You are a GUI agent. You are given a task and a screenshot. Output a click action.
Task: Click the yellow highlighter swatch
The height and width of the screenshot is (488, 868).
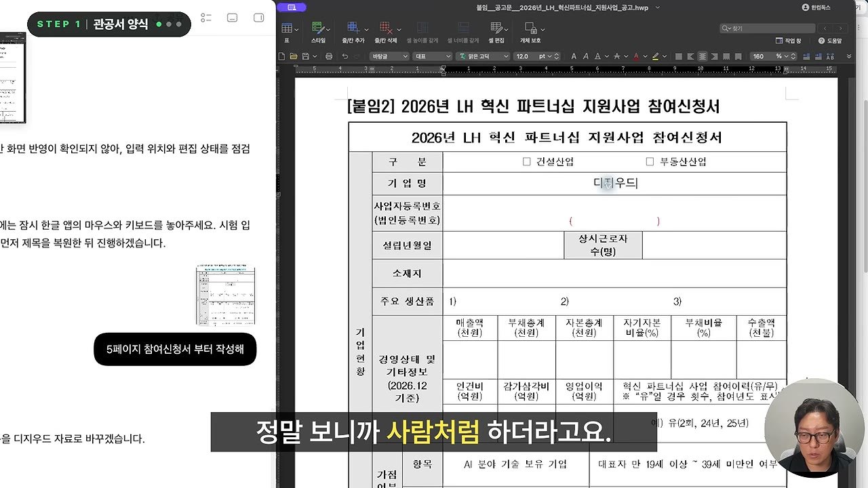[x=655, y=56]
